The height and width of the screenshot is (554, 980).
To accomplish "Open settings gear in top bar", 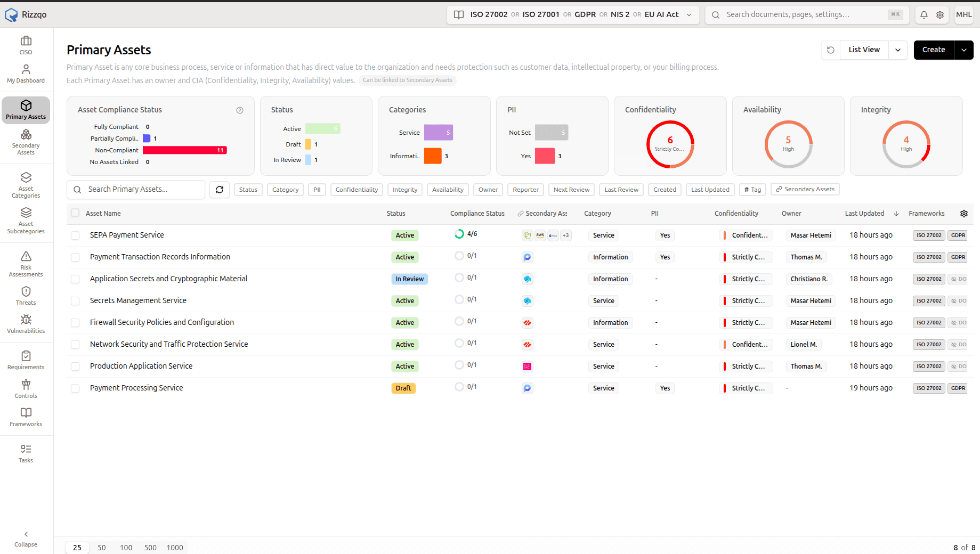I will pyautogui.click(x=940, y=15).
